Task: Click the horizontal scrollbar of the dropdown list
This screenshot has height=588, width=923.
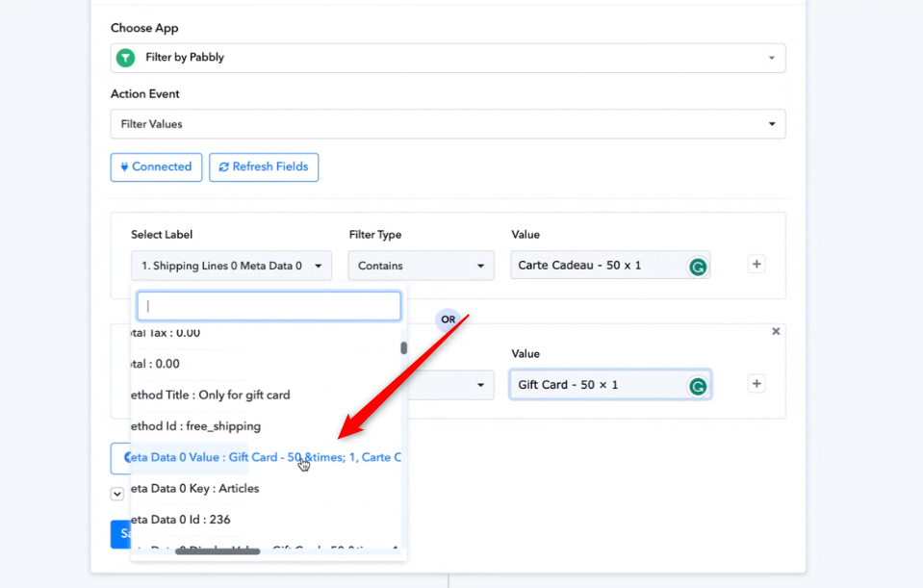Action: [x=218, y=551]
